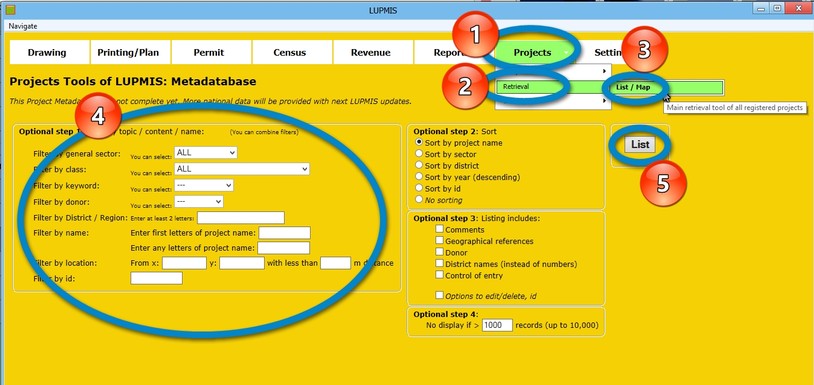
Task: Open the Drawing tab
Action: point(47,52)
